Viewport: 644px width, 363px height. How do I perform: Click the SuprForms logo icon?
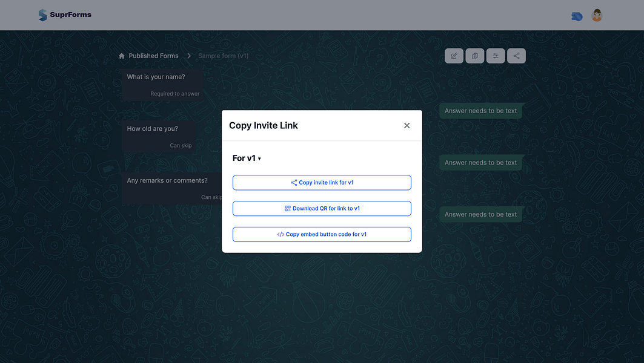coord(42,15)
